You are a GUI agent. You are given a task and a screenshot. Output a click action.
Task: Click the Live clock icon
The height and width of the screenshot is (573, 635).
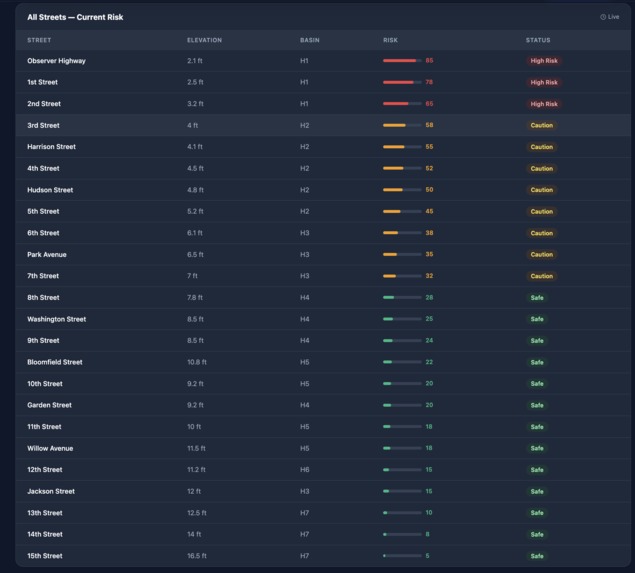click(603, 17)
